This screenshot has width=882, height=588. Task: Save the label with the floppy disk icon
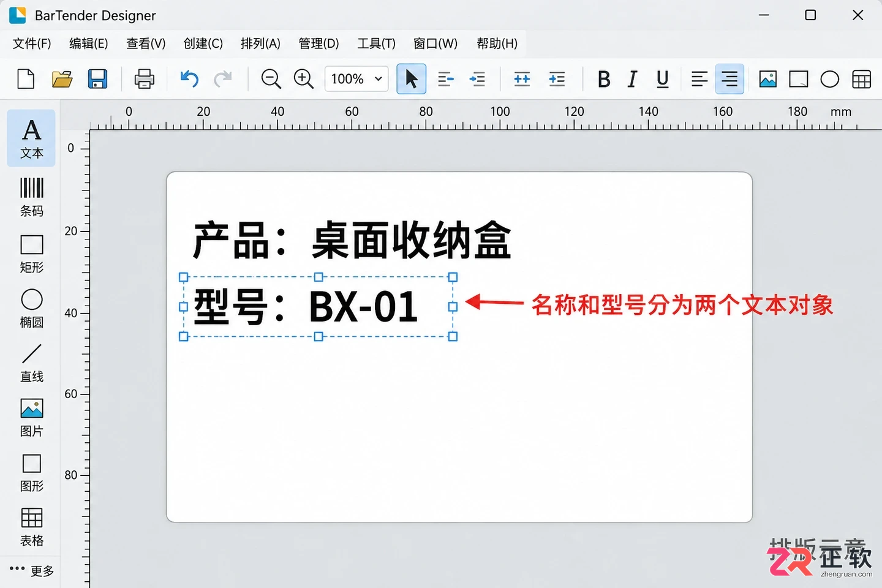[97, 79]
